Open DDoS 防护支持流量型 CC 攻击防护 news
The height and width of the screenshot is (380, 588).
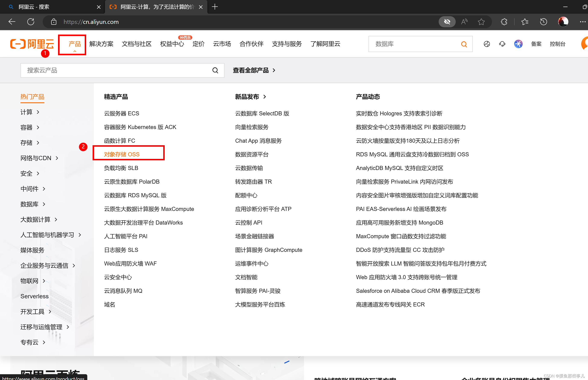click(x=400, y=250)
